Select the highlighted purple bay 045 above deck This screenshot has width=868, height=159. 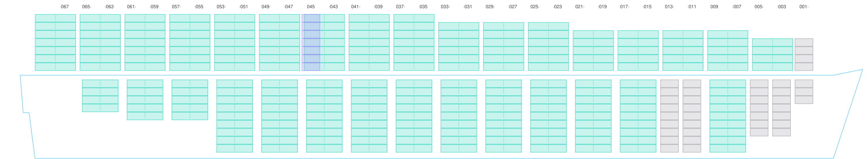[311, 43]
